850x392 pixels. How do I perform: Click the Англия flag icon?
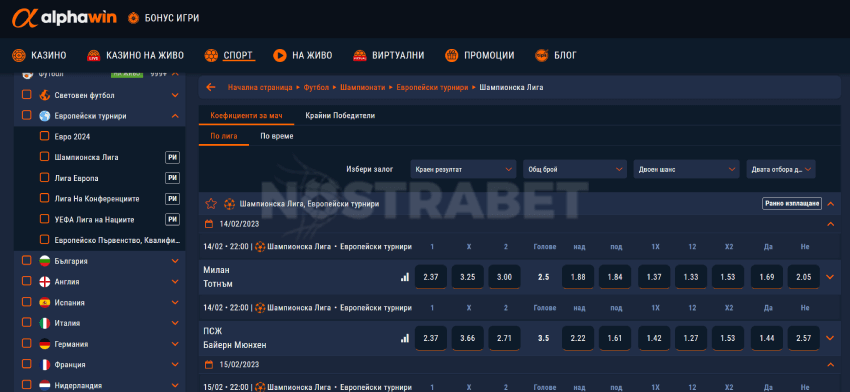click(44, 282)
